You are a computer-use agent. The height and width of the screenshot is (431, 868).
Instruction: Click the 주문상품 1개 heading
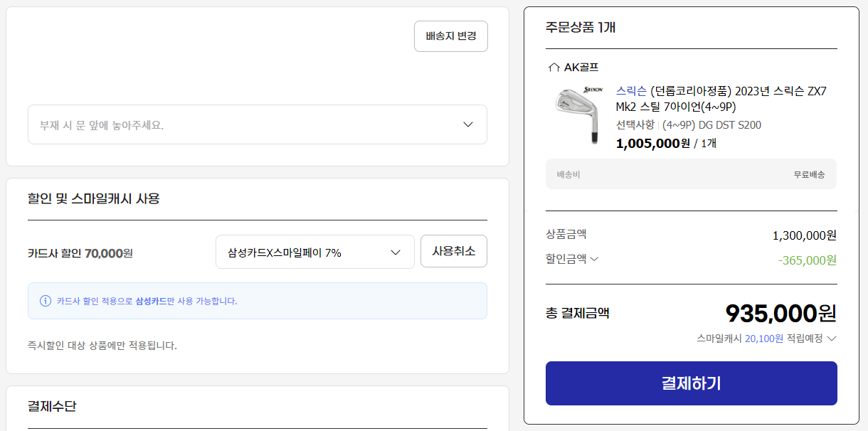pyautogui.click(x=580, y=28)
